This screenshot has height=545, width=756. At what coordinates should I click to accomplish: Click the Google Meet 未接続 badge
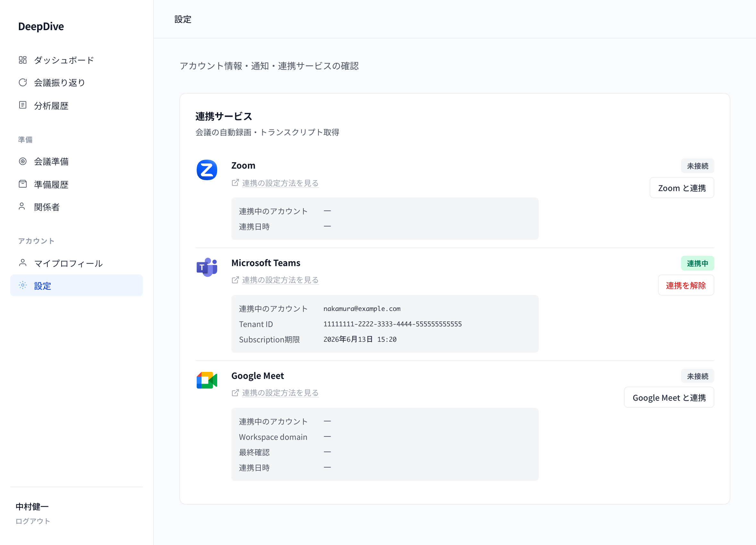697,376
